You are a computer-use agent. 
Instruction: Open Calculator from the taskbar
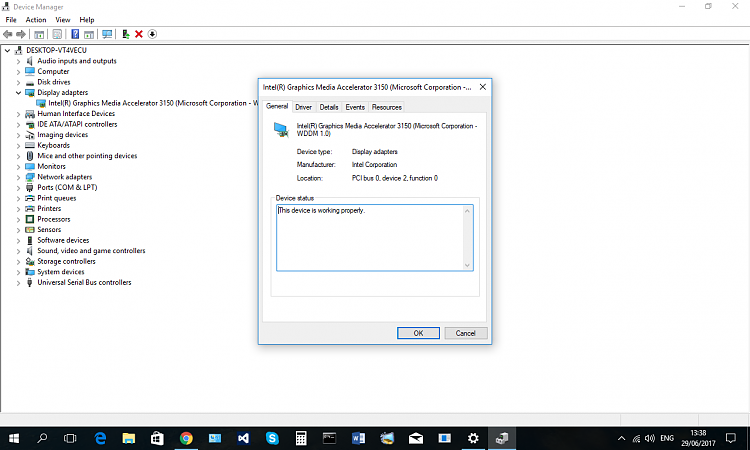301,438
